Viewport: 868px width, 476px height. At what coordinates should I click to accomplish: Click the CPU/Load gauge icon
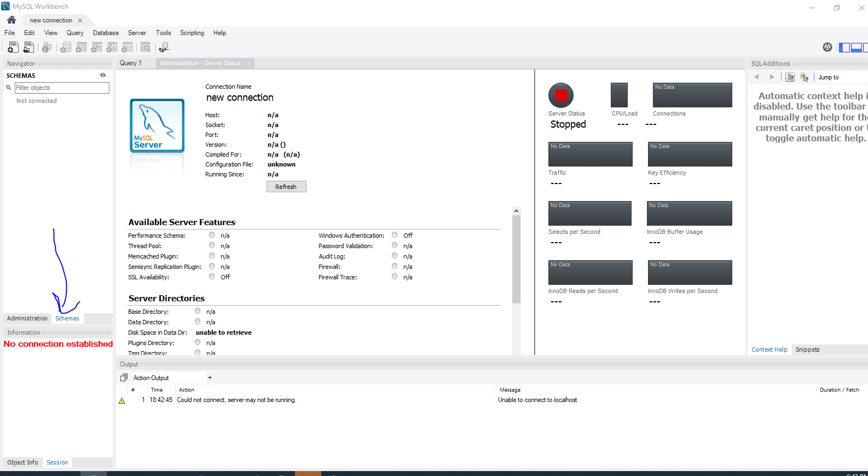(619, 95)
